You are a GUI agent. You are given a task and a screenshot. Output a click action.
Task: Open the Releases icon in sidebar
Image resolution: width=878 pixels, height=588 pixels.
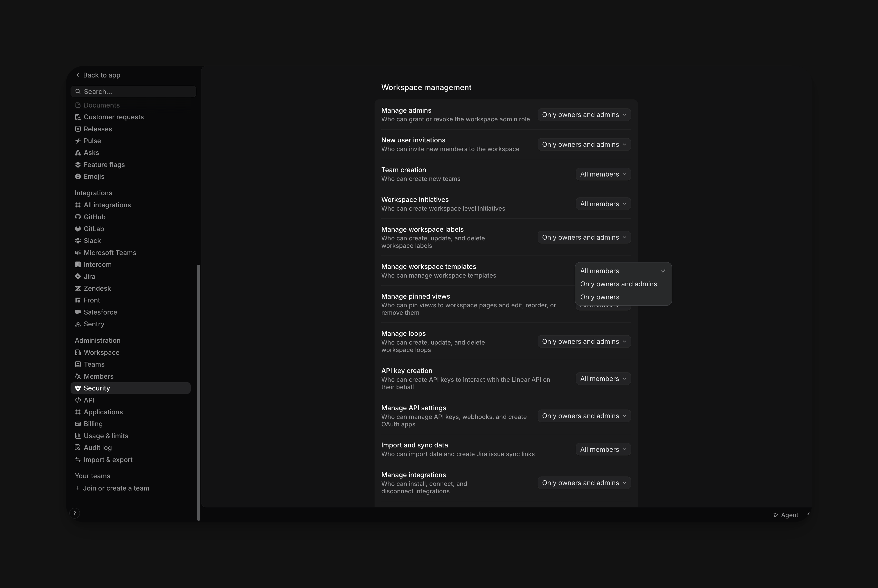pos(78,129)
